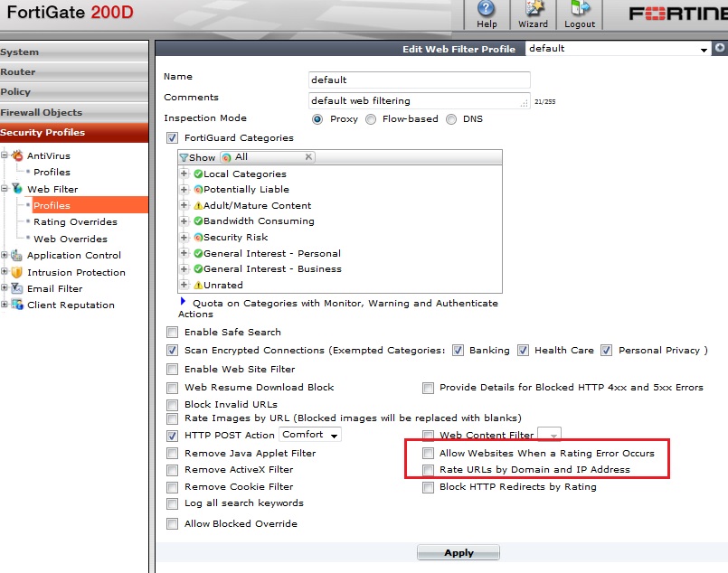Click Bandwidth Consuming green check icon
Viewport: 728px width, 573px height.
[198, 221]
